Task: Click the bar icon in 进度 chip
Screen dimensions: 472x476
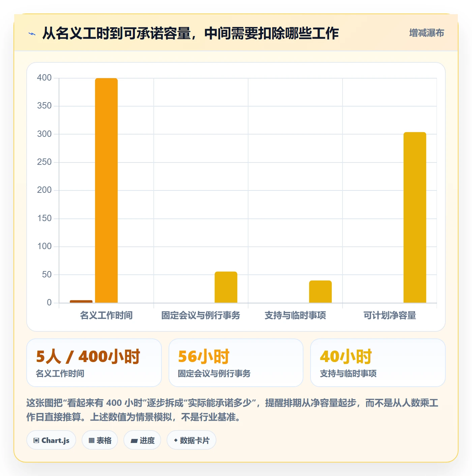Action: pyautogui.click(x=134, y=441)
